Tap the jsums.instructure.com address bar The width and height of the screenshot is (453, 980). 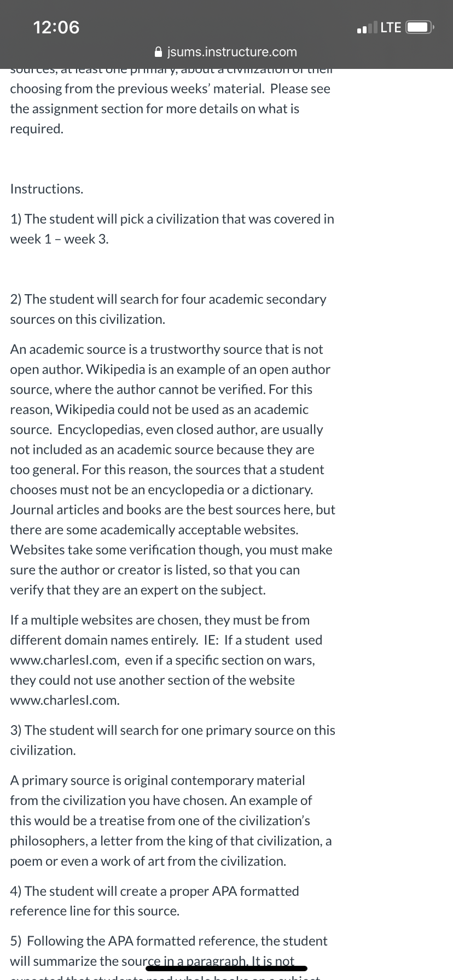click(x=226, y=52)
